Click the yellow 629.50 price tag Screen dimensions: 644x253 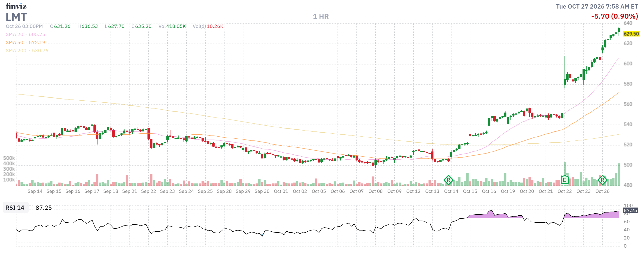tap(631, 34)
